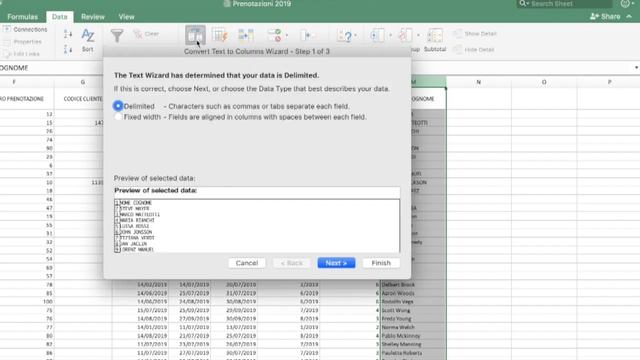Image resolution: width=640 pixels, height=360 pixels.
Task: Click the cell with value 100 in column F
Action: coord(27,302)
